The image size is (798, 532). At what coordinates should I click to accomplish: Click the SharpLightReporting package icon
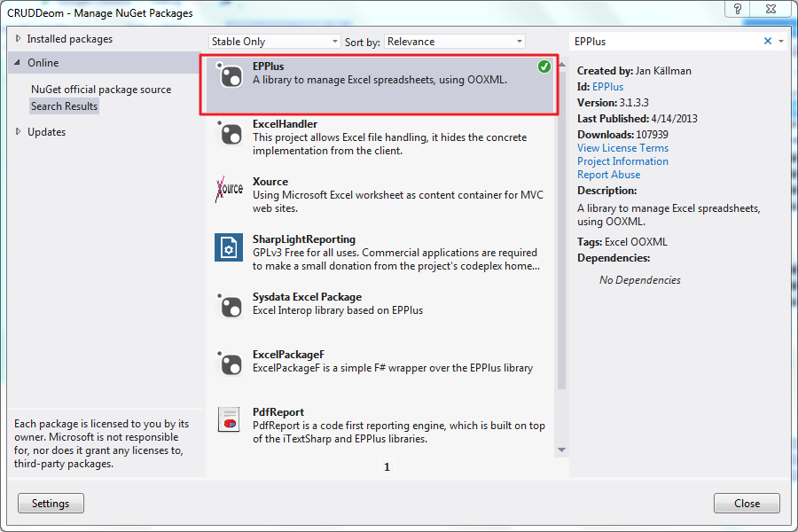(x=229, y=247)
